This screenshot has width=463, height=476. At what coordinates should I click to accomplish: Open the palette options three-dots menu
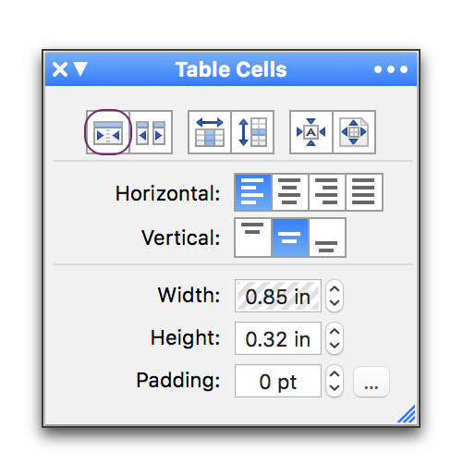[x=391, y=69]
